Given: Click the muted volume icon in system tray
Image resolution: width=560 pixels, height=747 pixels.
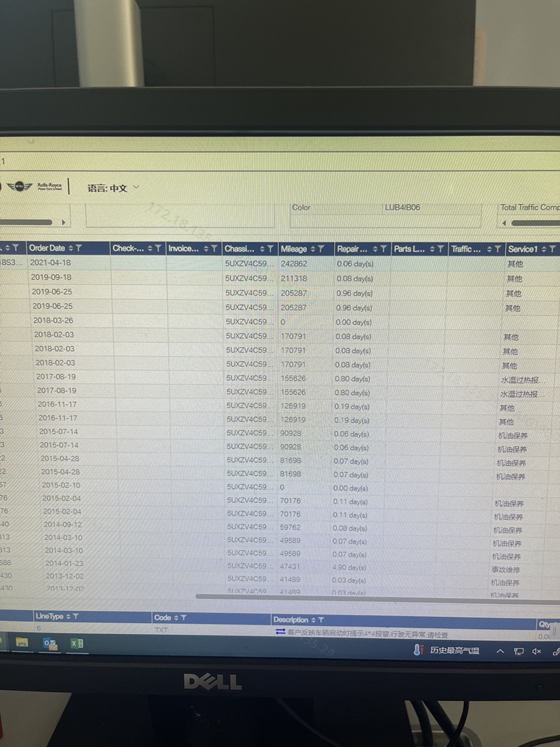Looking at the screenshot, I should pos(537,651).
